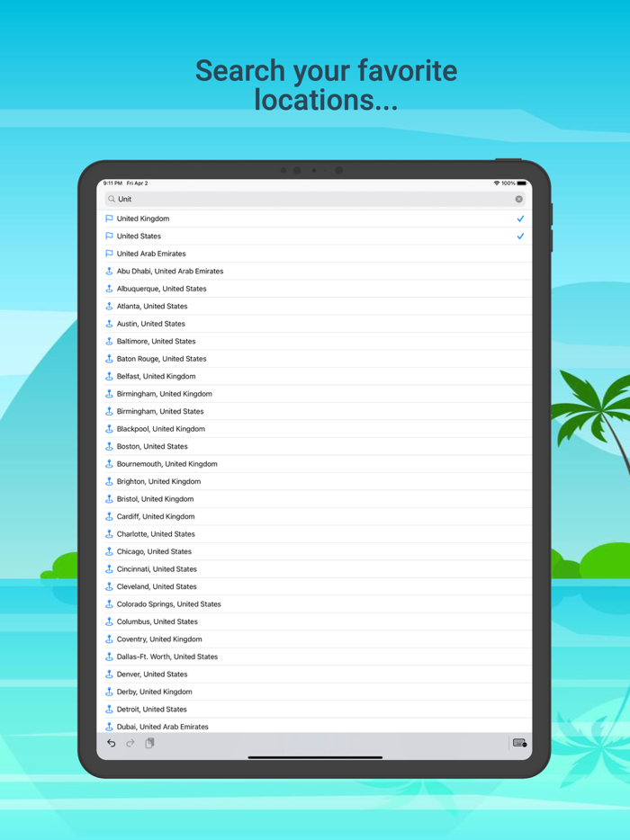Choose Austin, United States

click(x=150, y=324)
